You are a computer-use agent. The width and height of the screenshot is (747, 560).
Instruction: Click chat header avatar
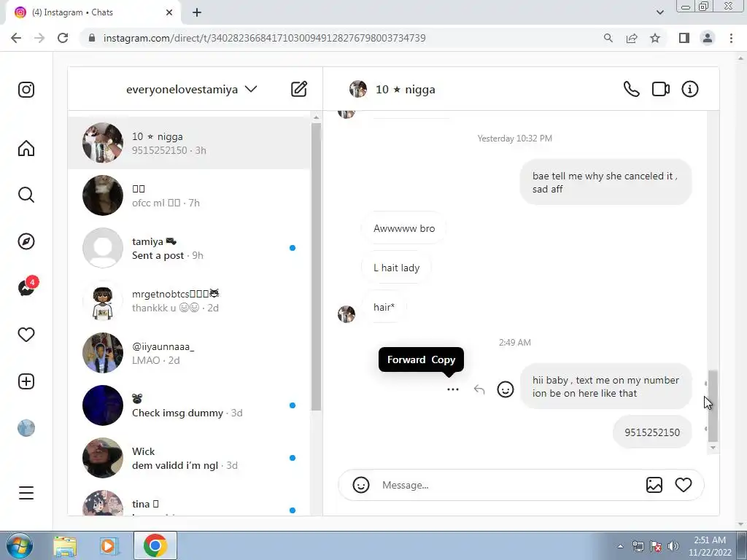click(358, 89)
